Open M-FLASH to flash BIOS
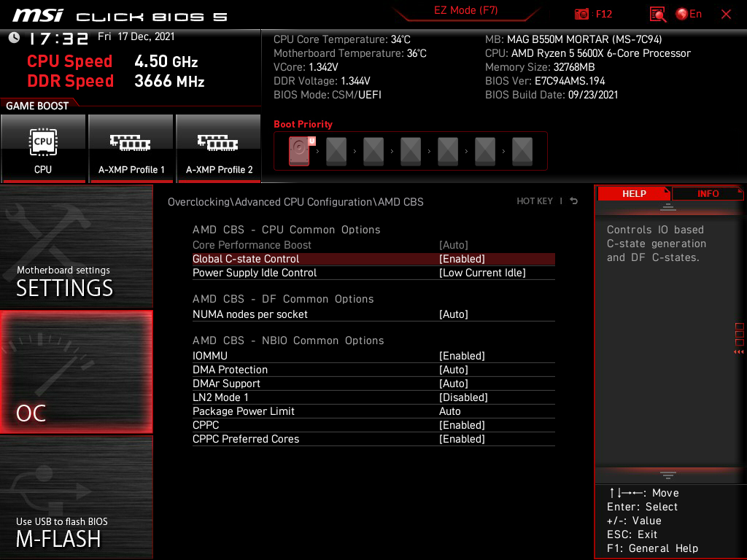The height and width of the screenshot is (560, 747). tap(76, 497)
